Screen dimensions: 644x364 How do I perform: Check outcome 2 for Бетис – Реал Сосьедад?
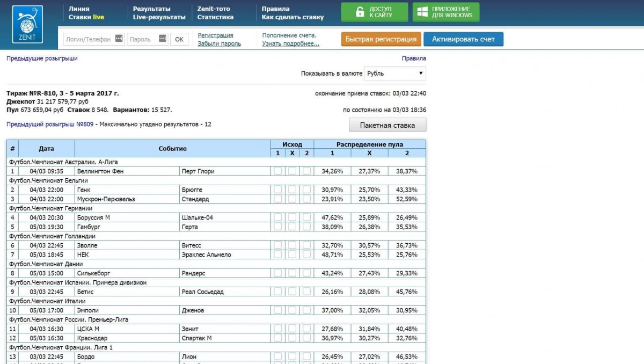point(306,292)
